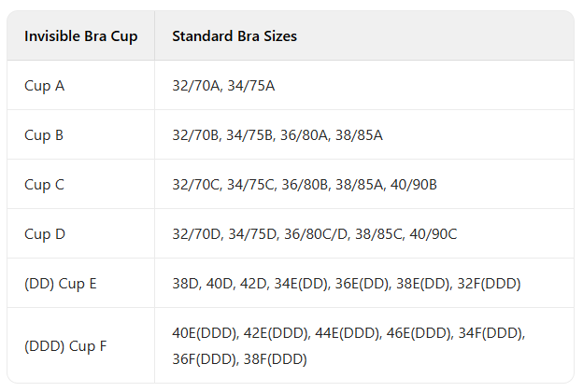Click the 34/75C size text
583x392 pixels.
point(251,185)
